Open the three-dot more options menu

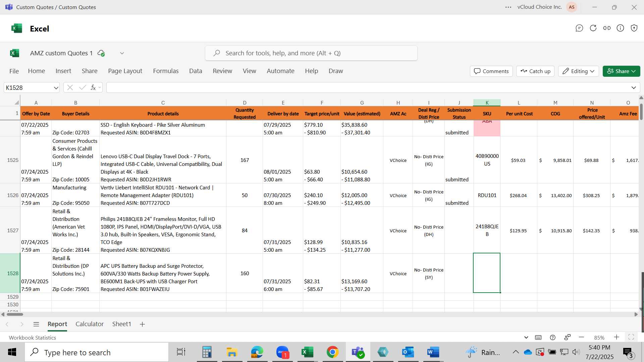pos(508,7)
